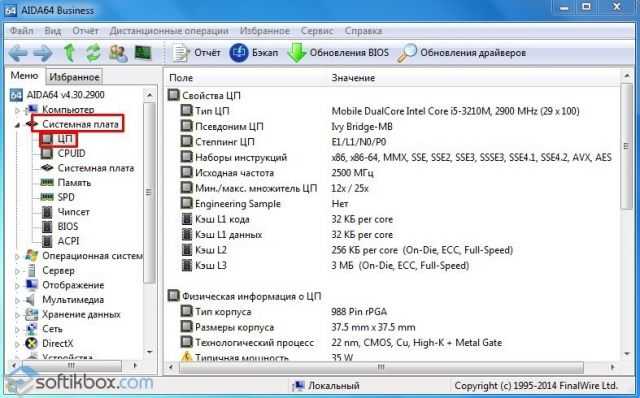Open the Сервис menu
Image resolution: width=640 pixels, height=398 pixels.
coord(317,31)
